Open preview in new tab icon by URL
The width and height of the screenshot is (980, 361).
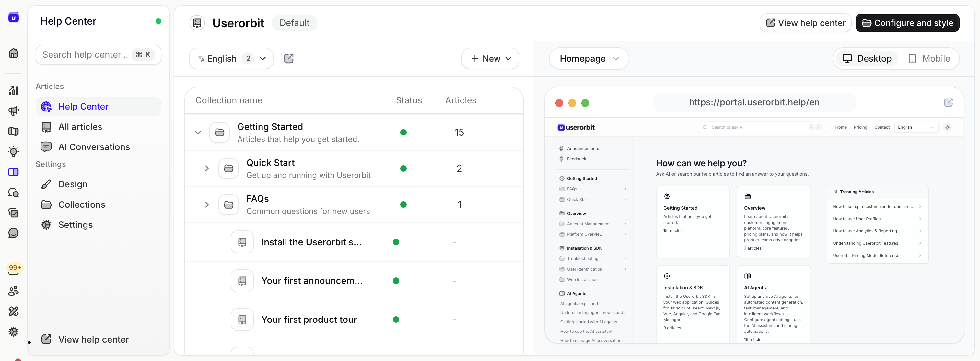[949, 102]
